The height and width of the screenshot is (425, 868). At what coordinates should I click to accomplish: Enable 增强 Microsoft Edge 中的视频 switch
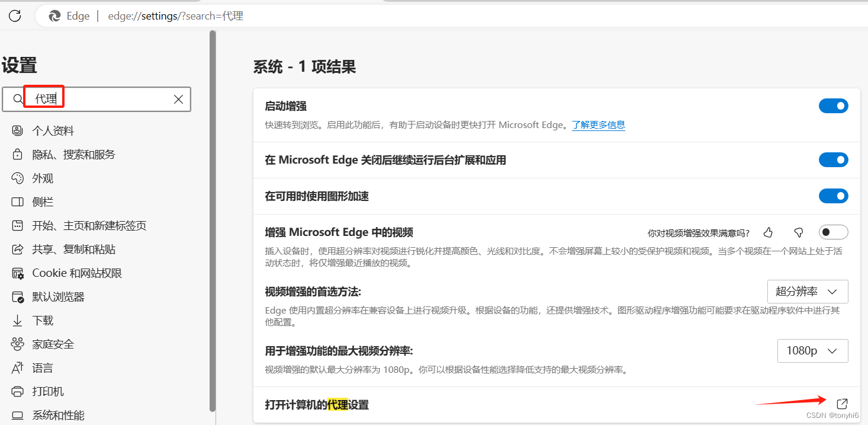[833, 232]
